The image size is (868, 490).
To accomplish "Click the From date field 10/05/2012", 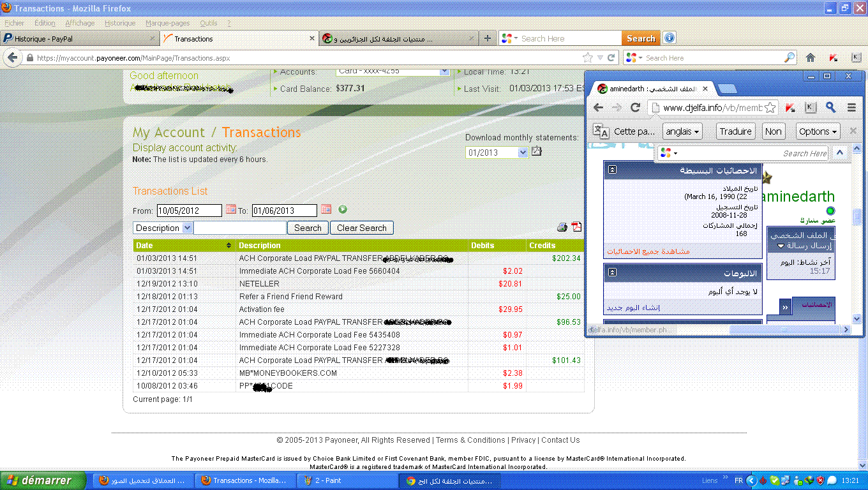I will 189,211.
